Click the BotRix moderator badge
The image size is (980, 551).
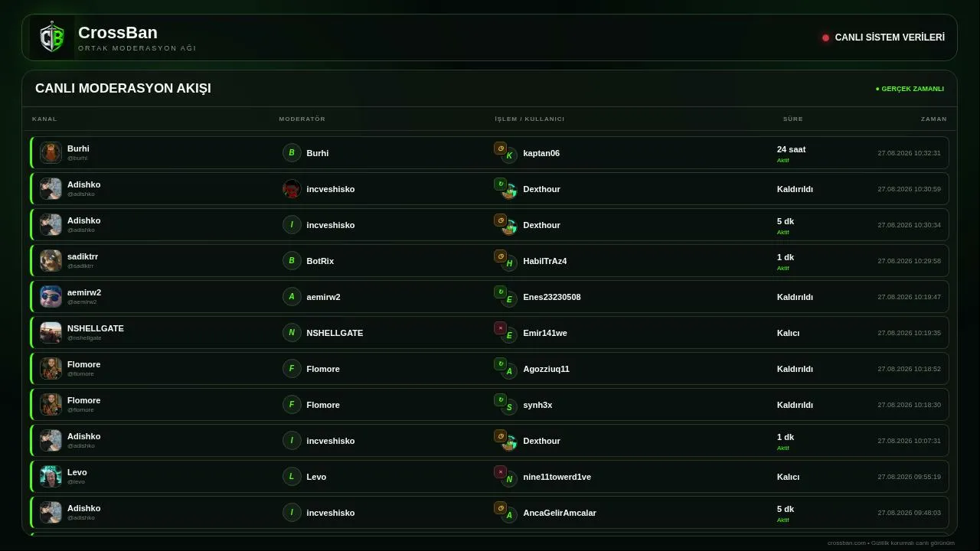click(292, 260)
